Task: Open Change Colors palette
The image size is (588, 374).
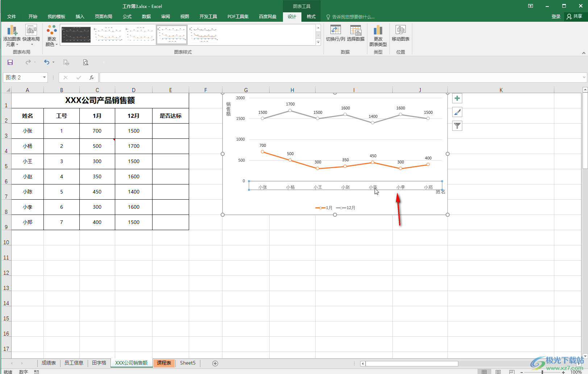Action: point(52,36)
